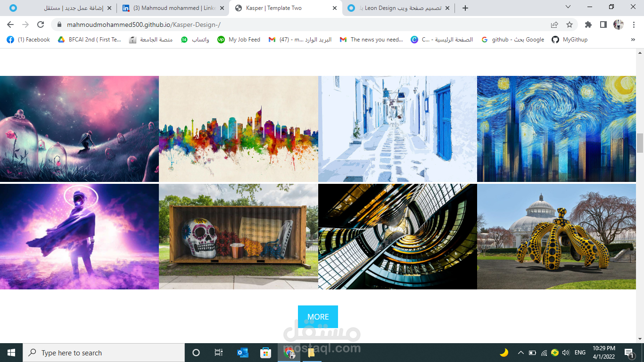The image size is (644, 362).
Task: Open the starry night city image
Action: 556,129
